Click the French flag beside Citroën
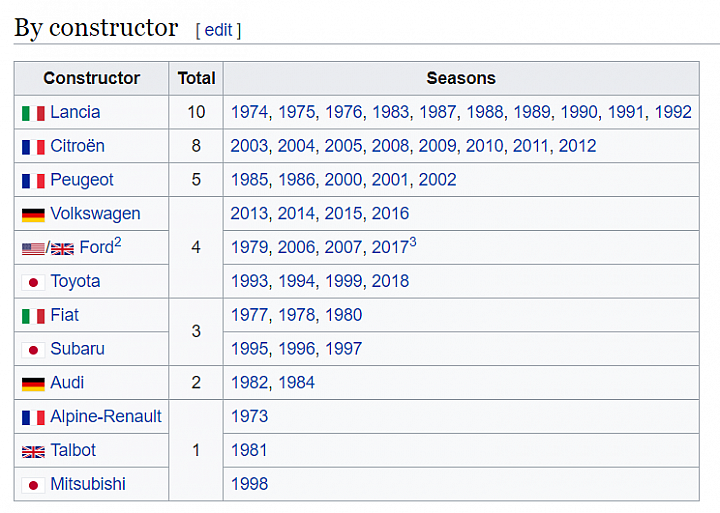The width and height of the screenshot is (720, 513). [x=33, y=147]
